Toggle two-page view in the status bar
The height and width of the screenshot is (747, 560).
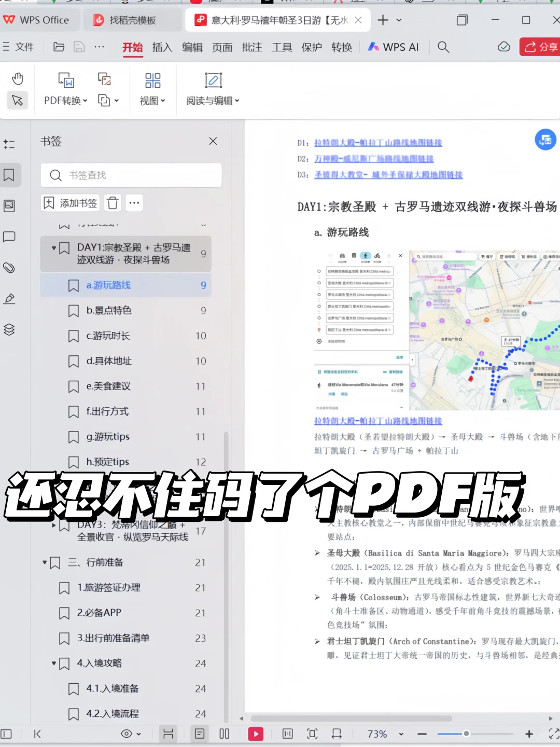click(225, 734)
